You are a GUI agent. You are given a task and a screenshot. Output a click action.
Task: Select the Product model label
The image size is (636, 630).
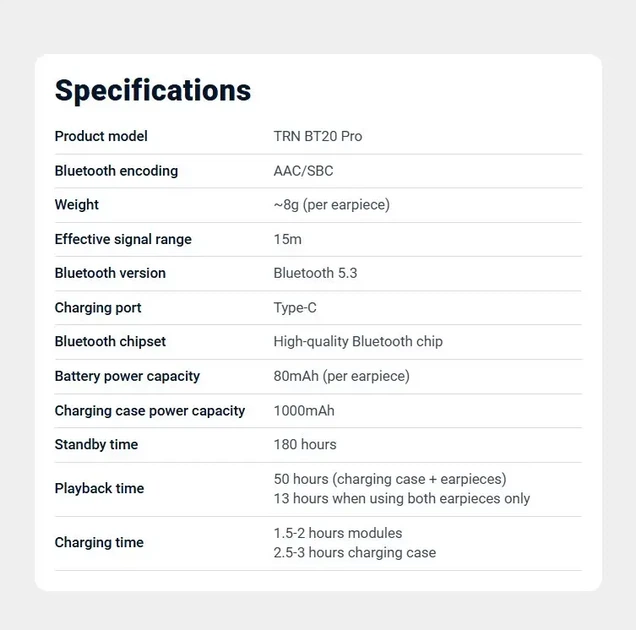pos(101,136)
